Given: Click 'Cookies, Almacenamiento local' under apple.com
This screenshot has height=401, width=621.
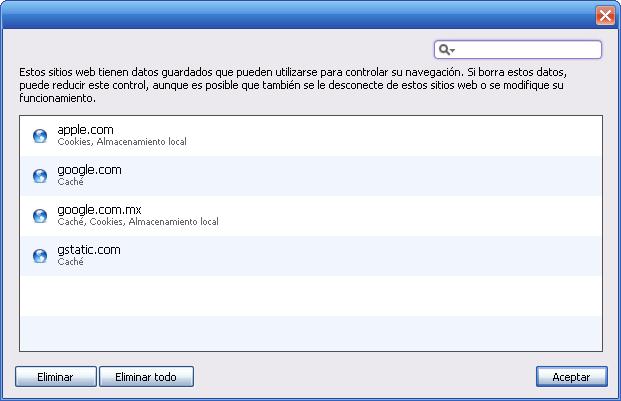Looking at the screenshot, I should point(122,142).
